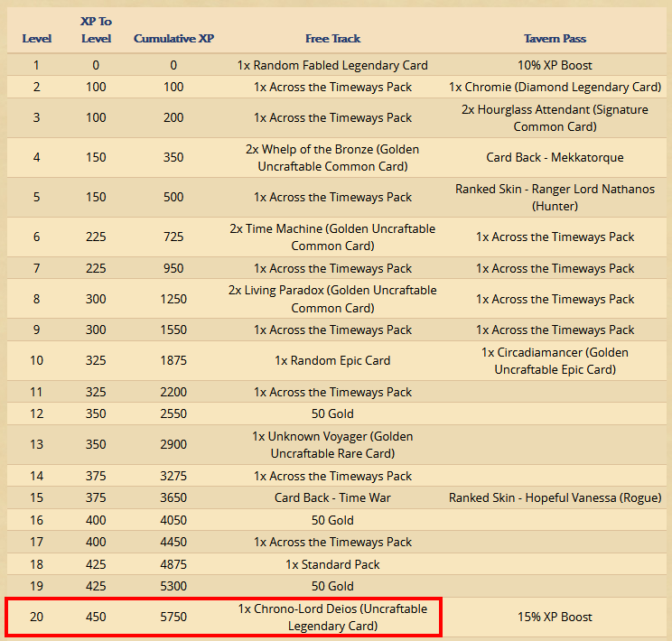
Task: Click cumulative XP value 3650
Action: 173,497
